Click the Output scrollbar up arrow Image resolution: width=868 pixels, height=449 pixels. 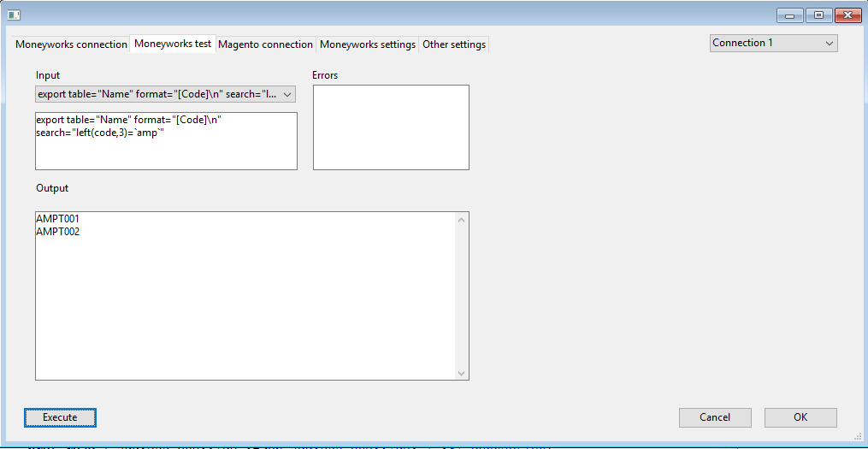[x=462, y=220]
